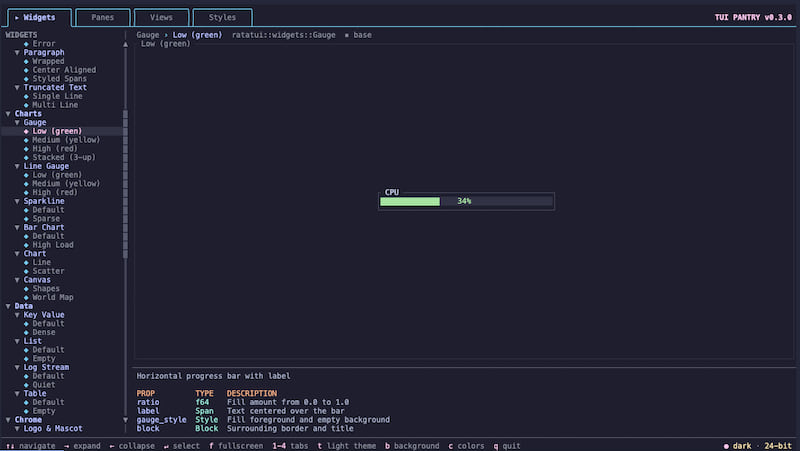Choose Multi Line truncated text
The image size is (800, 451).
point(55,105)
